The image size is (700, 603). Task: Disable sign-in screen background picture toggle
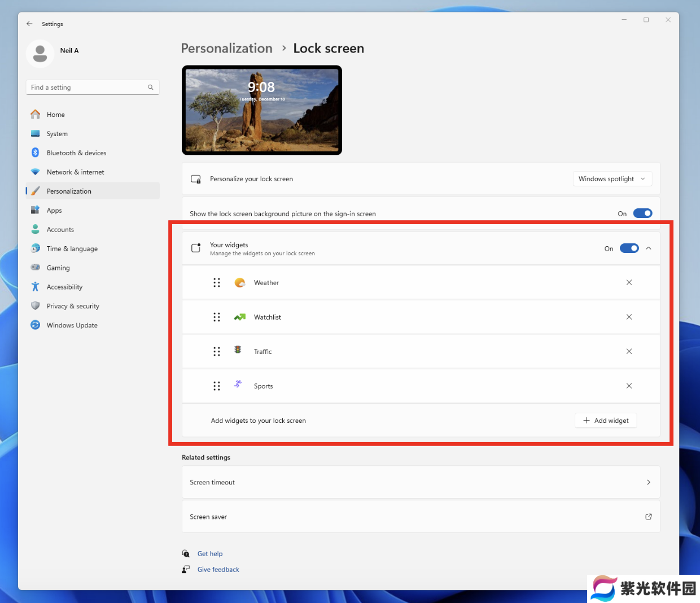[642, 213]
